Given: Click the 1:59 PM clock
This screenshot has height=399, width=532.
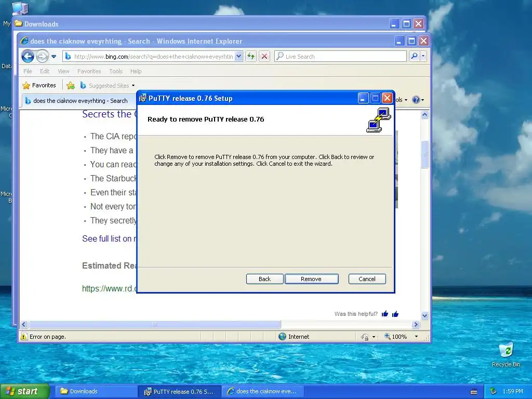Looking at the screenshot, I should pos(513,392).
